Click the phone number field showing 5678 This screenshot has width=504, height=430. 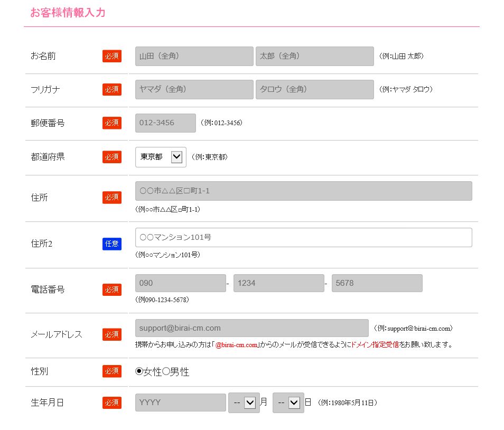[377, 283]
